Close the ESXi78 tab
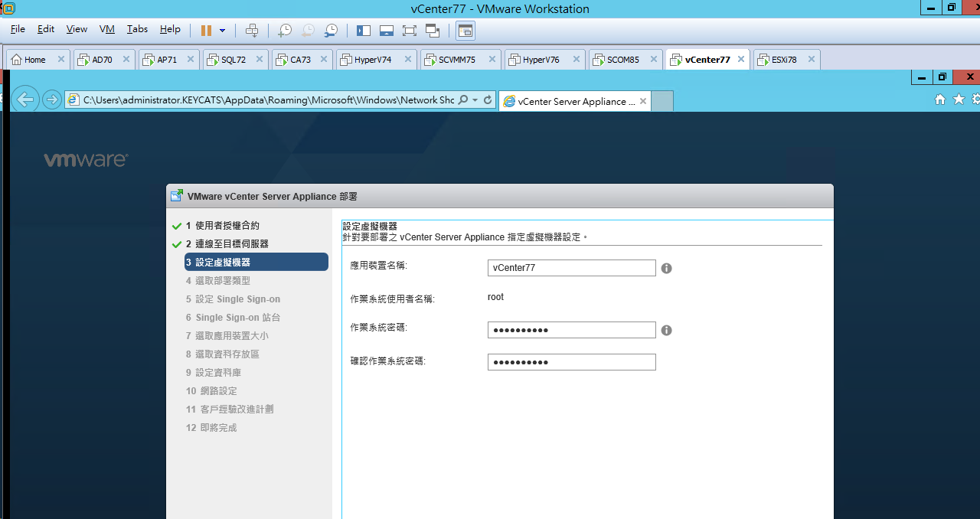 [810, 60]
